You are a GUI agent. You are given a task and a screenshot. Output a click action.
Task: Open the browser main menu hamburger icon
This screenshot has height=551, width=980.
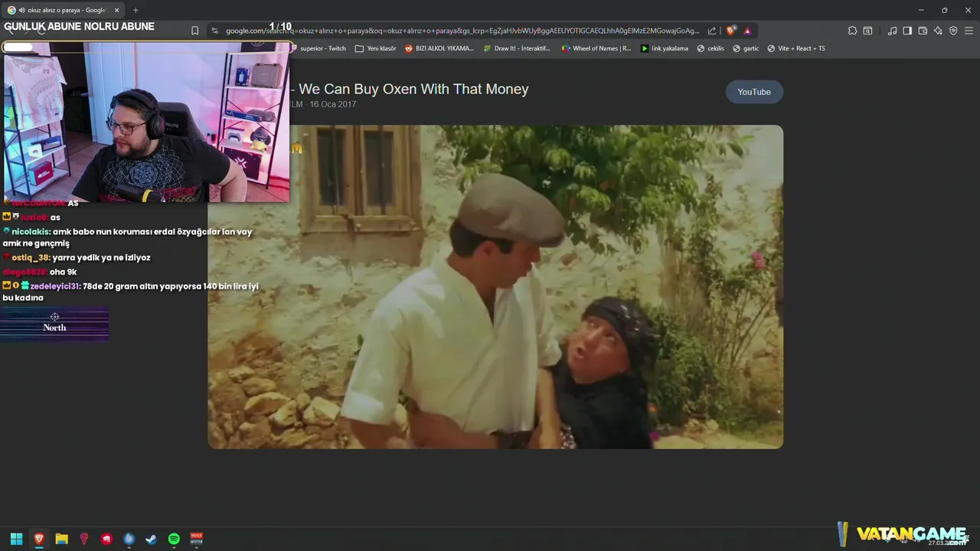click(969, 31)
